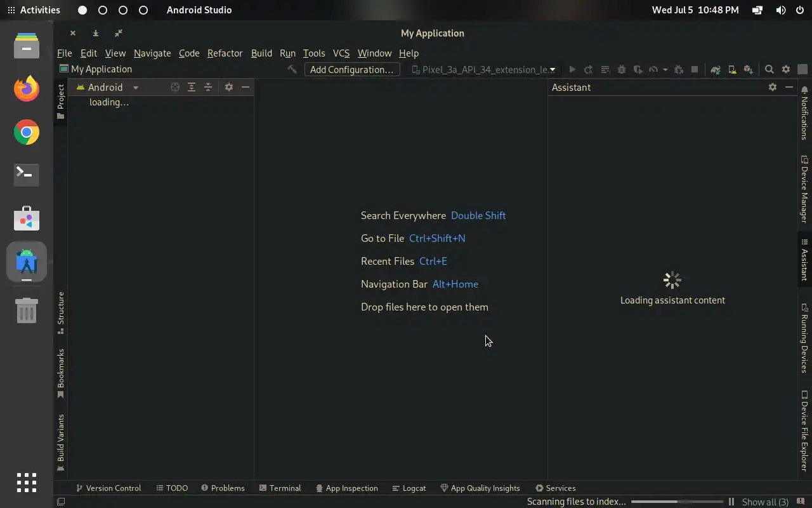The width and height of the screenshot is (812, 508).
Task: Toggle the Bookmarks tool window tab
Action: [61, 373]
